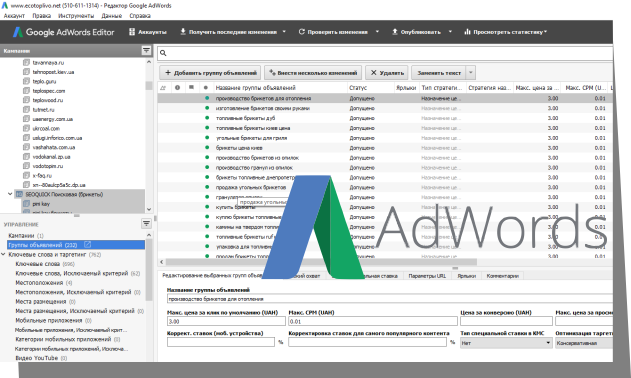This screenshot has width=631, height=378.
Task: Open dropdown arrow next to Опубликовать
Action: pos(450,32)
